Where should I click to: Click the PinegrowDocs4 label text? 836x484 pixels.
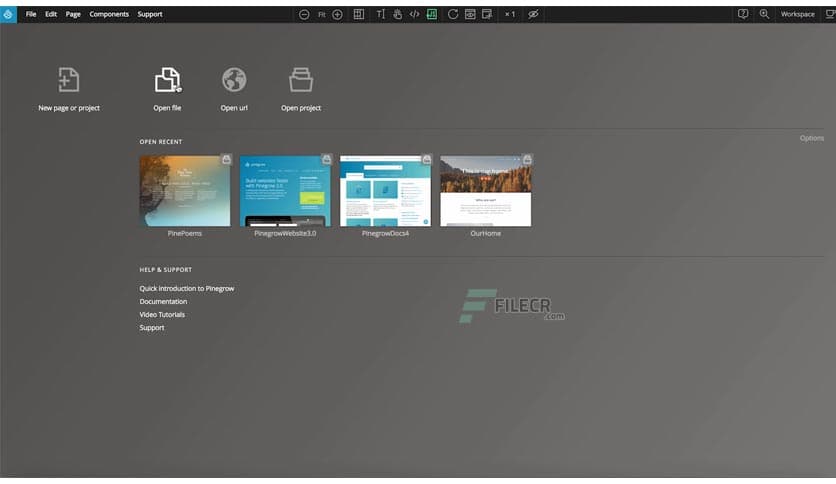coord(385,233)
